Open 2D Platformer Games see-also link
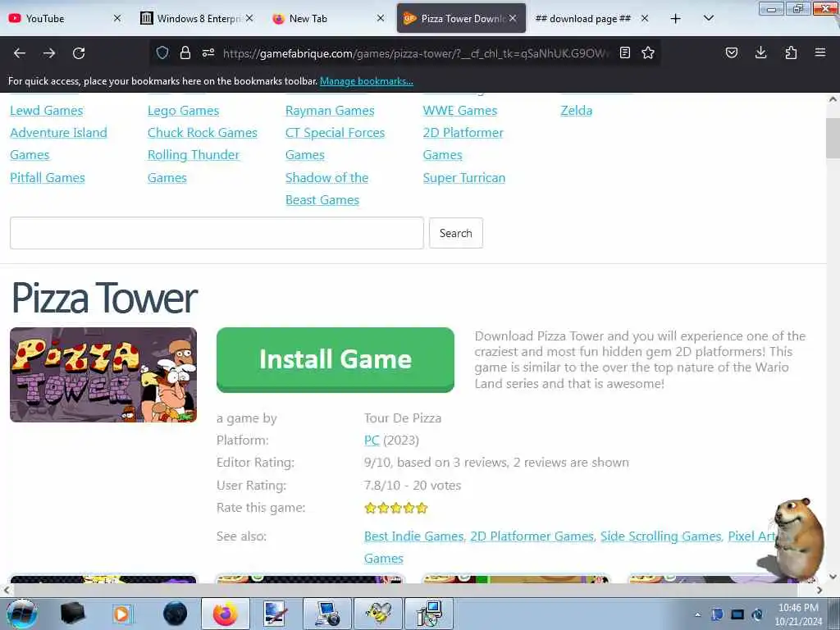 [532, 536]
